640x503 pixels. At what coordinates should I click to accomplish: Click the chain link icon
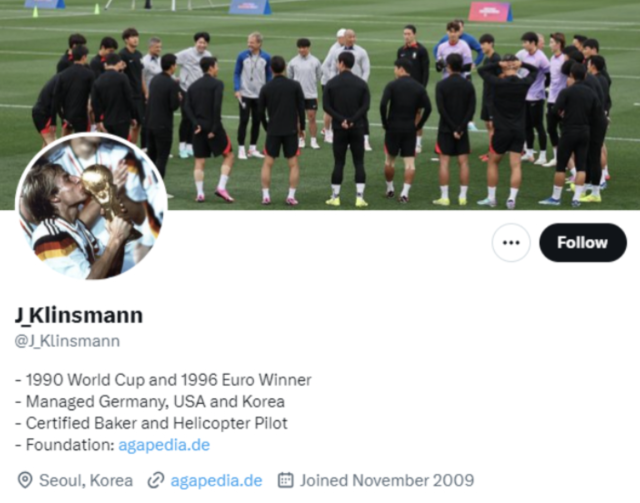click(x=156, y=480)
